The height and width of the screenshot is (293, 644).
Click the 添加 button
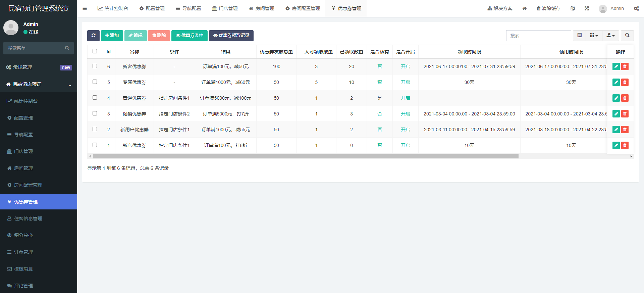[112, 36]
